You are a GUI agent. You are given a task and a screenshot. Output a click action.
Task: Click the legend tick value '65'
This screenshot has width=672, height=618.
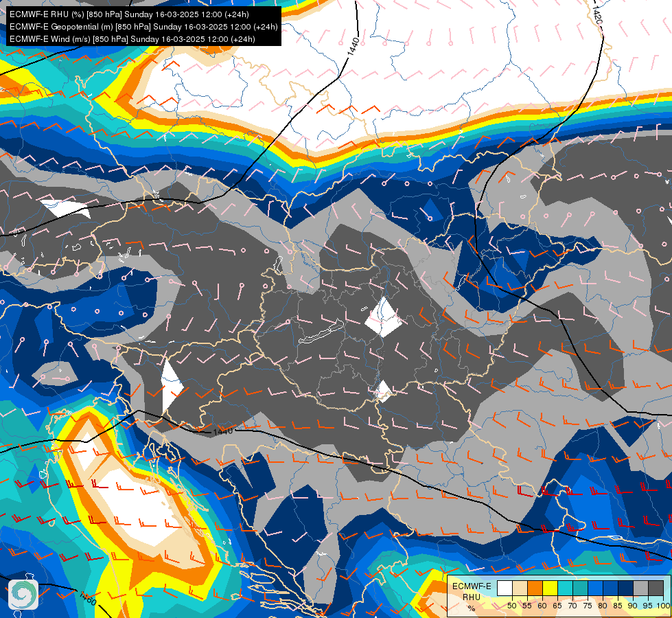click(557, 606)
